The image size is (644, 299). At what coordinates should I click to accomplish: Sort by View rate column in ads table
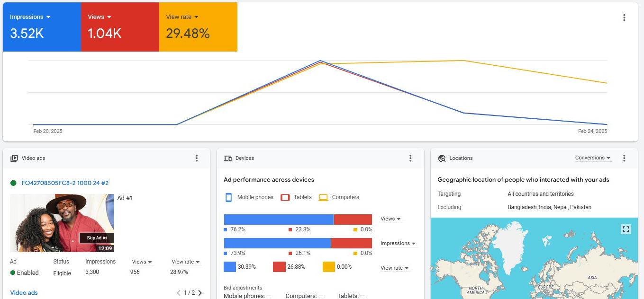[x=186, y=262]
